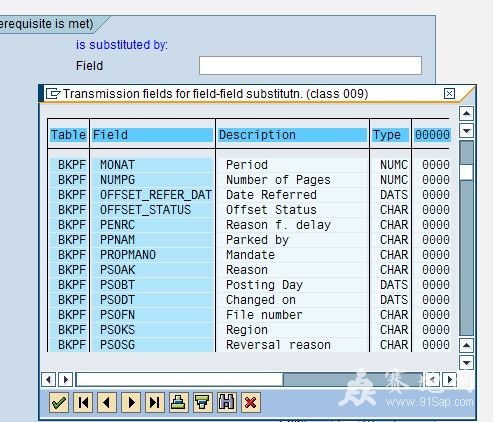
Task: Confirm selection with green checkmark icon
Action: coord(59,403)
